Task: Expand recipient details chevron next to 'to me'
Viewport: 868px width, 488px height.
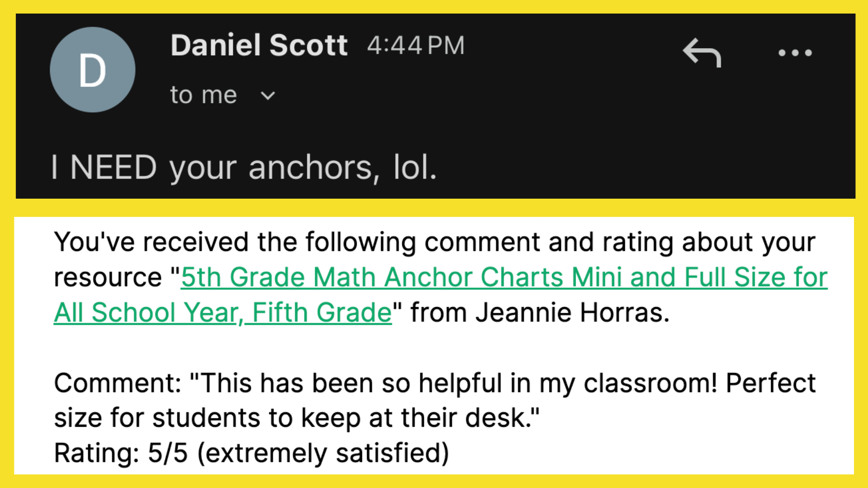Action: 268,96
